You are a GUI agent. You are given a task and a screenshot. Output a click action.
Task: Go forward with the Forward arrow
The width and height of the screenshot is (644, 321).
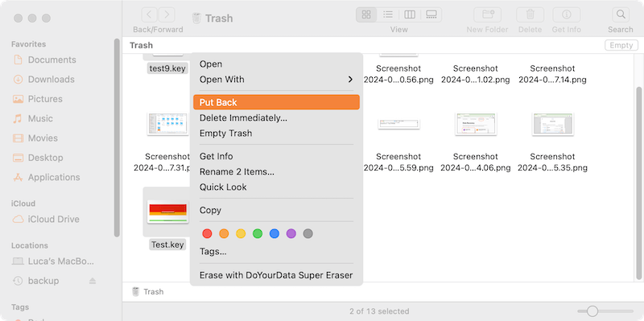click(x=167, y=15)
